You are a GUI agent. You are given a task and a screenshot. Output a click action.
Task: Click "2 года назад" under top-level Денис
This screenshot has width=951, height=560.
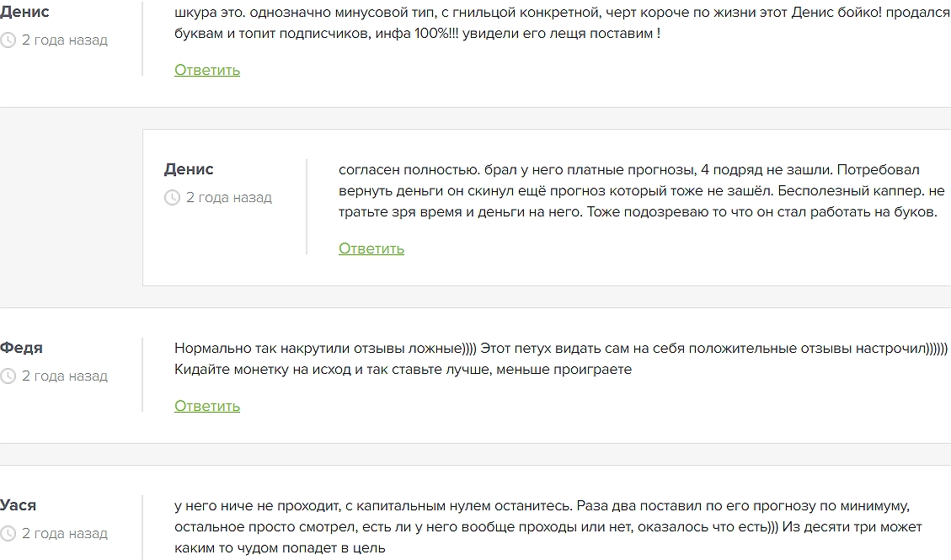(x=65, y=40)
